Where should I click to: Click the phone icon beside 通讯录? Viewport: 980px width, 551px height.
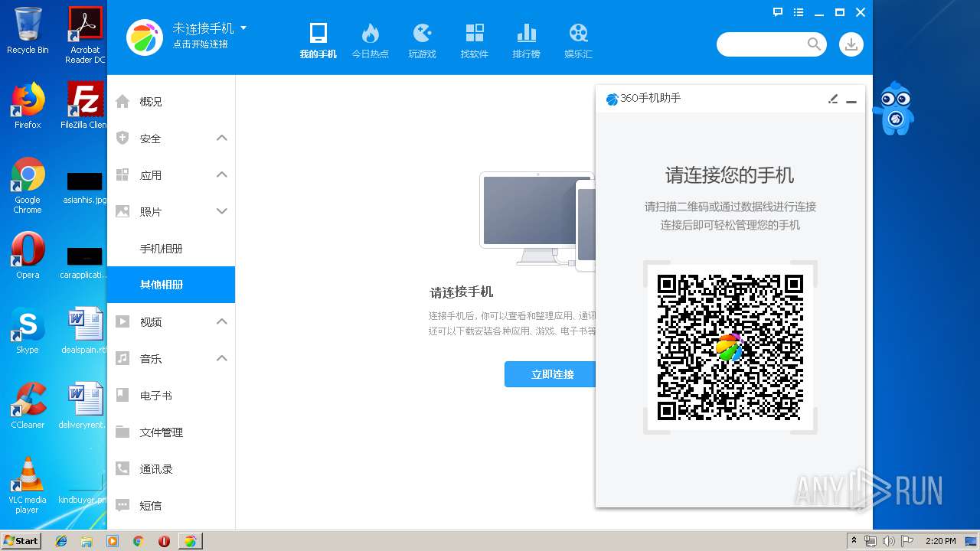pos(122,468)
